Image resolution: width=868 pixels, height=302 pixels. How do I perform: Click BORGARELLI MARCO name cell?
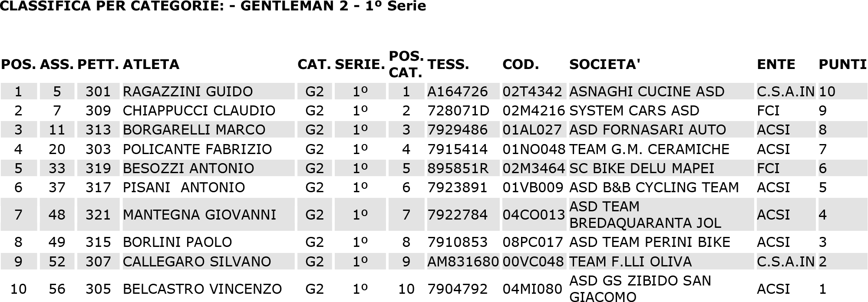click(x=194, y=130)
